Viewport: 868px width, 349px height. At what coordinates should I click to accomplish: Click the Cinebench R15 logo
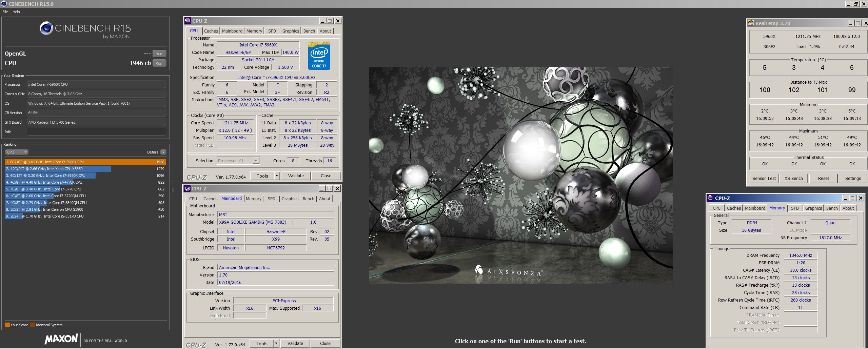pos(85,30)
